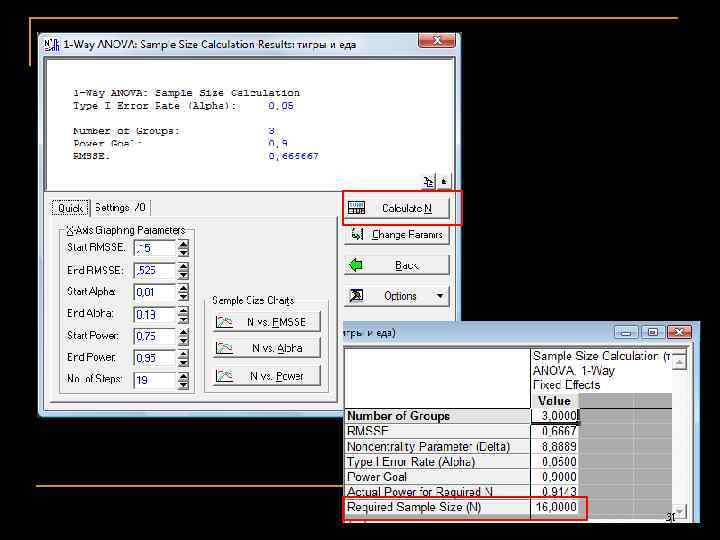Click the summary box left corner icon

click(x=428, y=181)
